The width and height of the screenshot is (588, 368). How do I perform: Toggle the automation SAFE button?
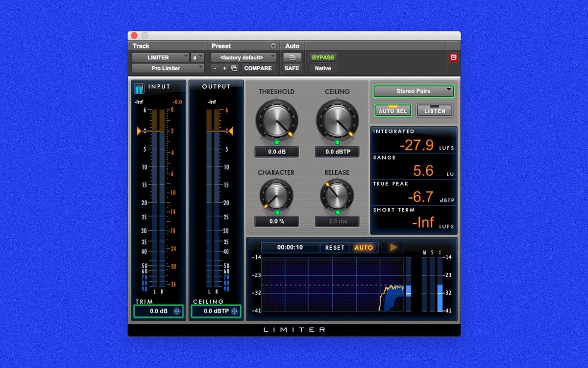292,68
